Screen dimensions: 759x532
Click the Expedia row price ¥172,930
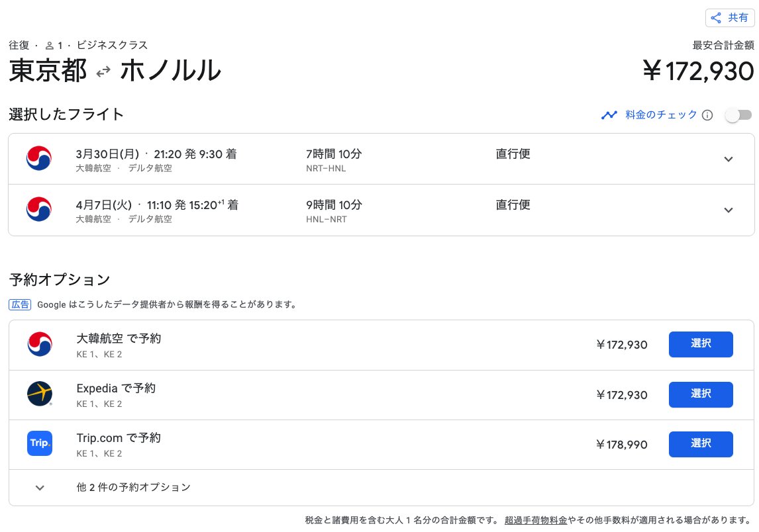click(x=621, y=395)
